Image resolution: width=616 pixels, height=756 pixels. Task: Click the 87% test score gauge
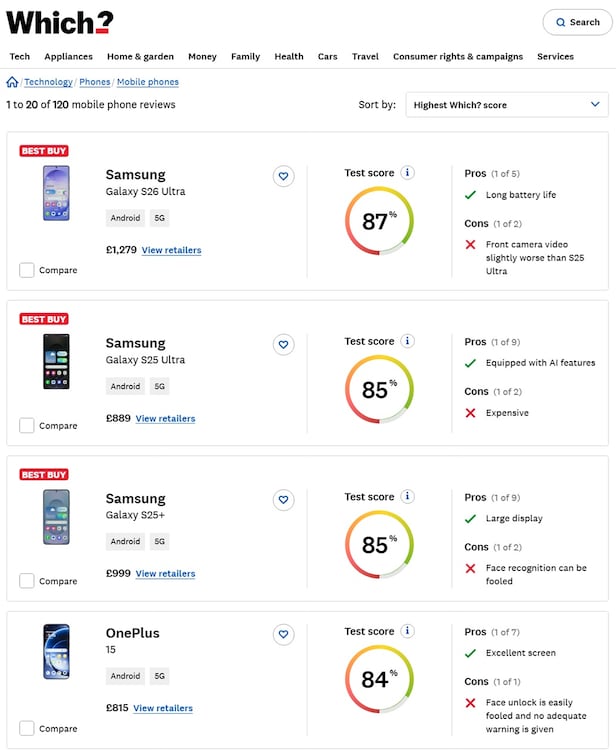click(x=379, y=221)
